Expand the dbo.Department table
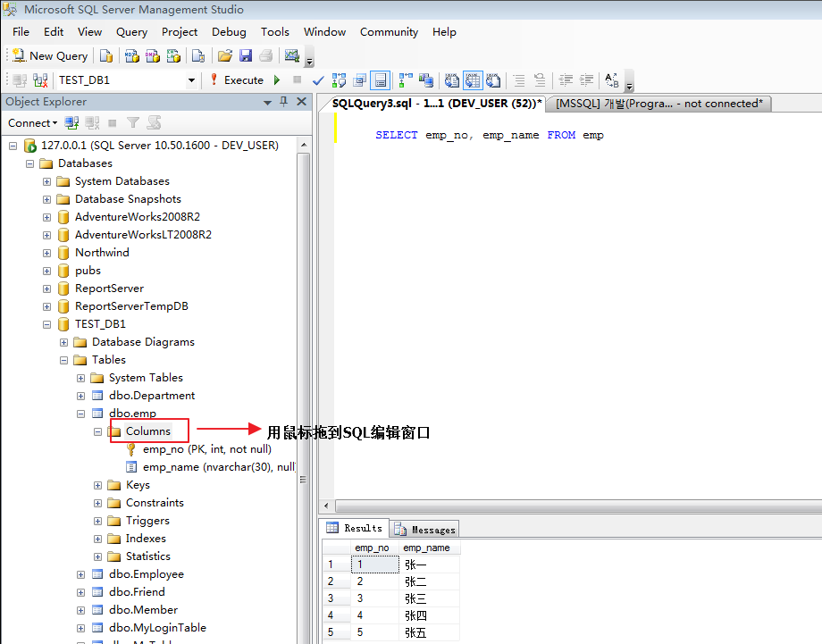Viewport: 822px width, 644px height. (x=80, y=396)
